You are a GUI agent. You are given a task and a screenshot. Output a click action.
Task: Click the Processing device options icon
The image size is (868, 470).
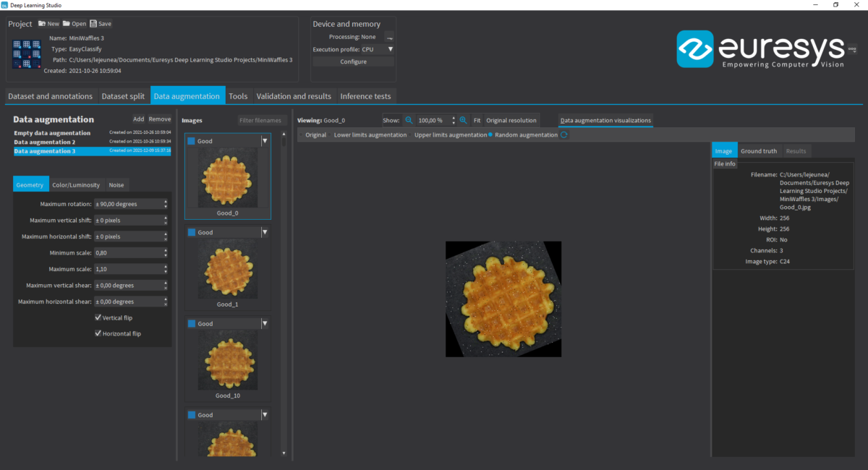[389, 37]
